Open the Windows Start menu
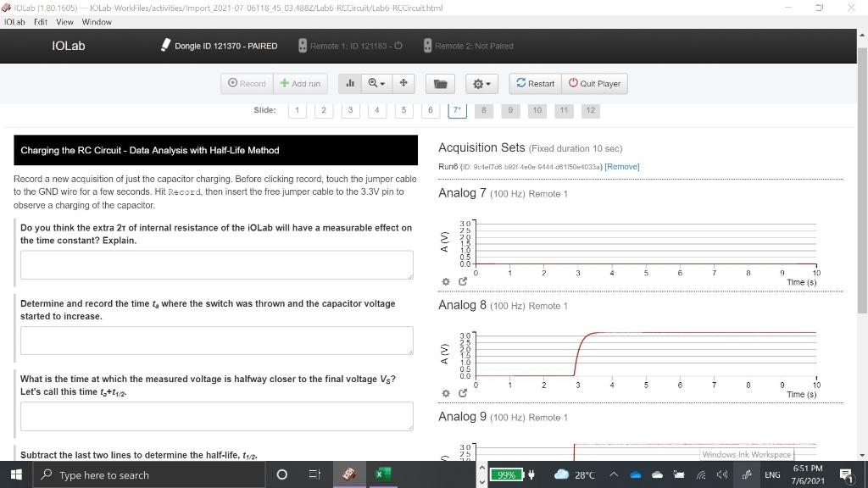The width and height of the screenshot is (868, 488). point(16,474)
